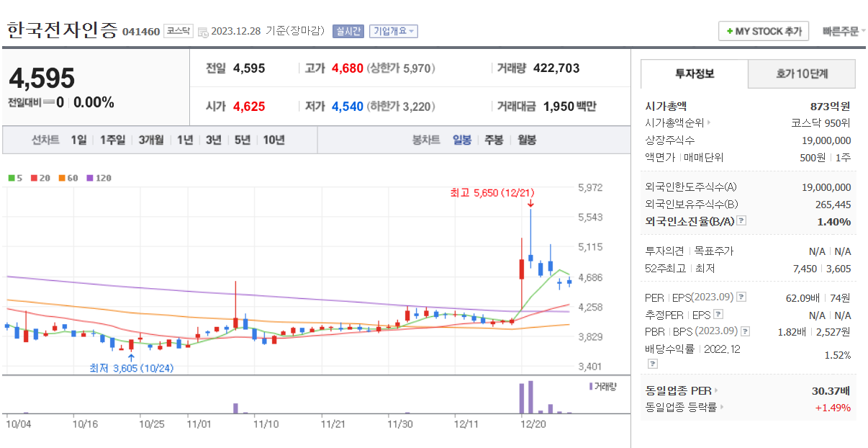Click the 상한가 5,970 limit text
The width and height of the screenshot is (868, 448).
coord(401,68)
